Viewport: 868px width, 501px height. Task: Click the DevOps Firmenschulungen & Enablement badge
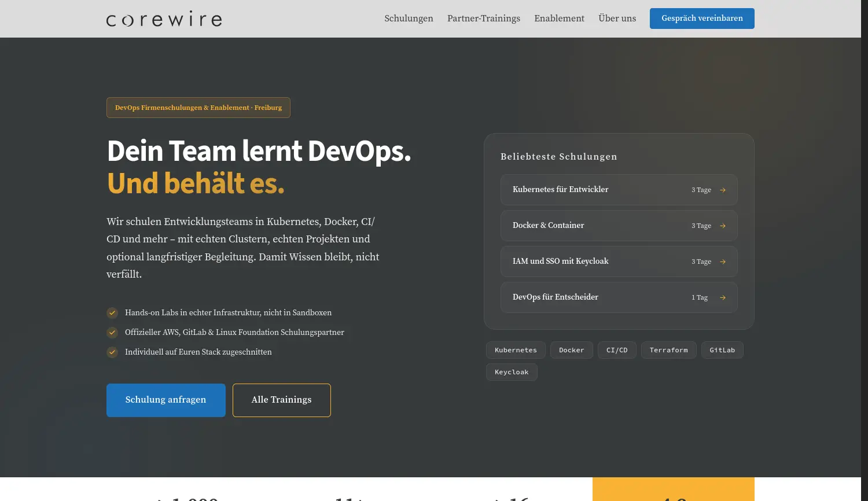point(198,108)
